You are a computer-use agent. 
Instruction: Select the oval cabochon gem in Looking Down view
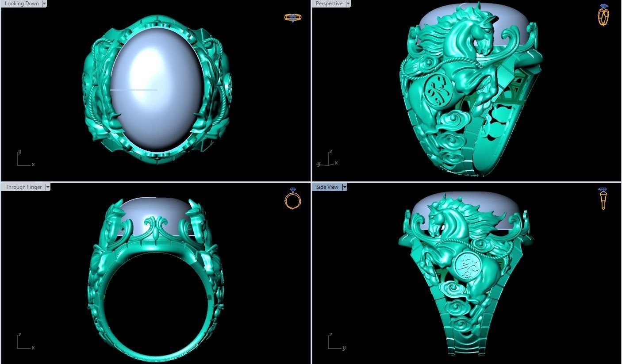click(156, 90)
